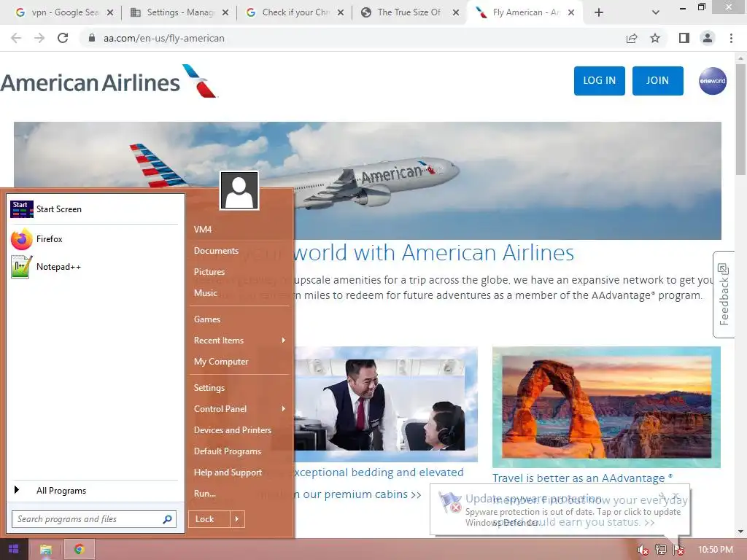Open the network tray icon
Screen dimensions: 747x560
(660, 550)
